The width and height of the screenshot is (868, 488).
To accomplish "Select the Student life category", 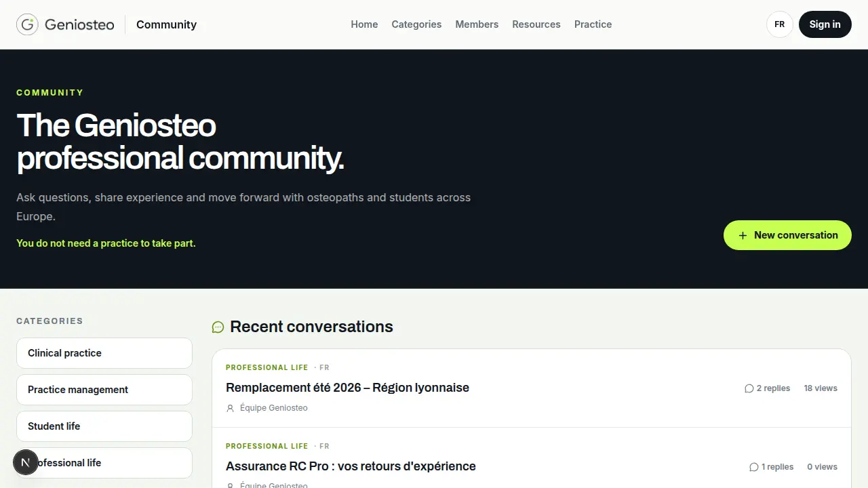I will click(x=104, y=426).
